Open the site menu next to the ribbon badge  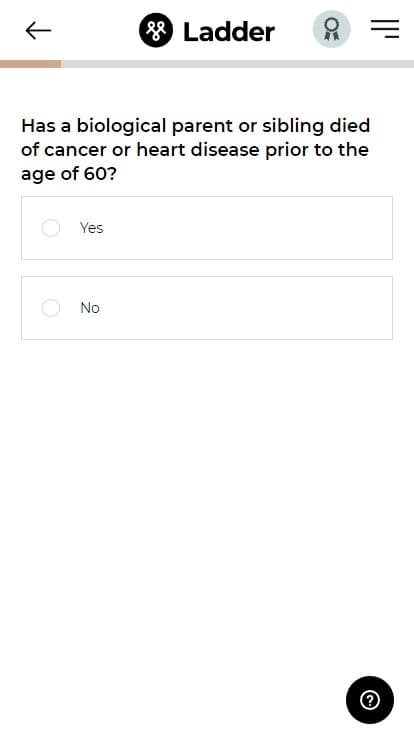385,29
